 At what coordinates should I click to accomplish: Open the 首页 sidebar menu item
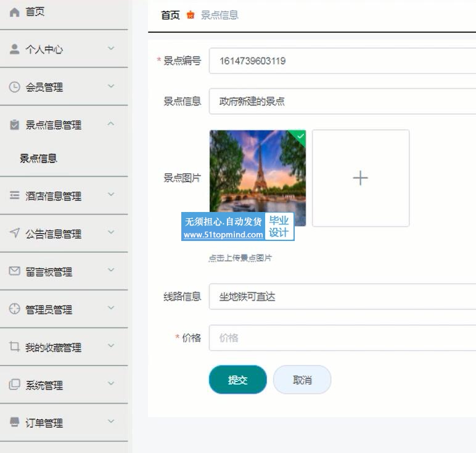64,12
